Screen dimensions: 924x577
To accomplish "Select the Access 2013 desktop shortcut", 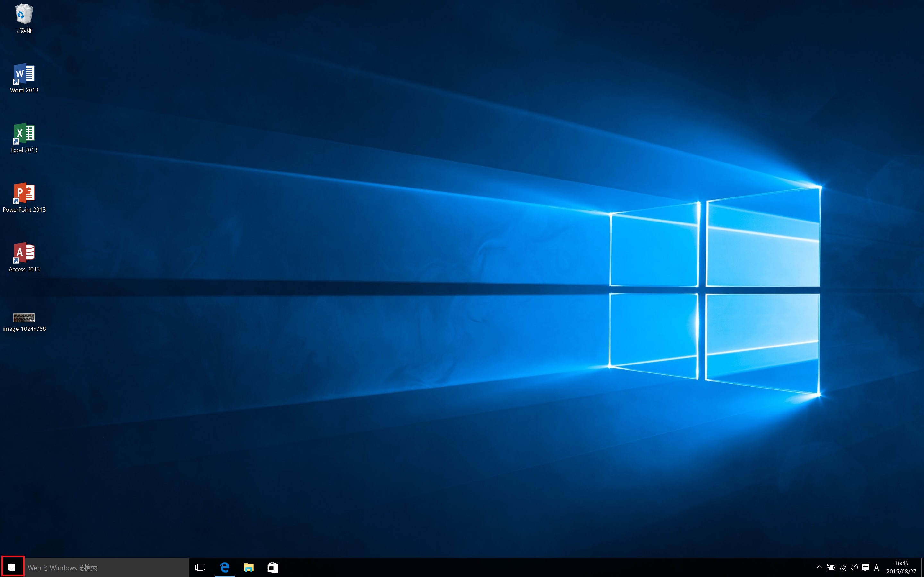I will click(24, 253).
